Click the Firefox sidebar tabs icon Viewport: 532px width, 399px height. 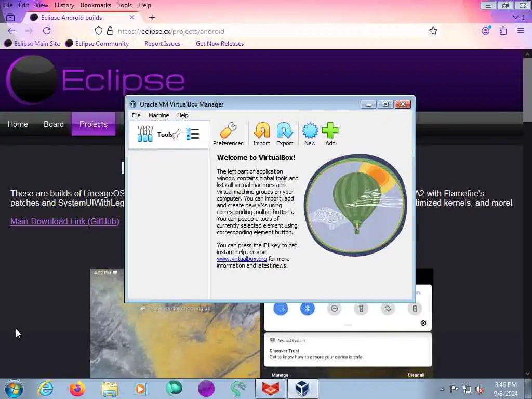coord(10,17)
